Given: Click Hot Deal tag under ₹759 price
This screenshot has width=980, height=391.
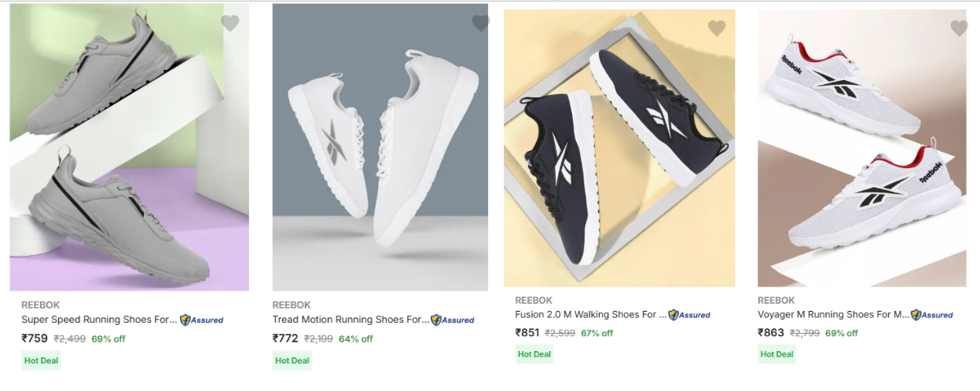Looking at the screenshot, I should 41,360.
